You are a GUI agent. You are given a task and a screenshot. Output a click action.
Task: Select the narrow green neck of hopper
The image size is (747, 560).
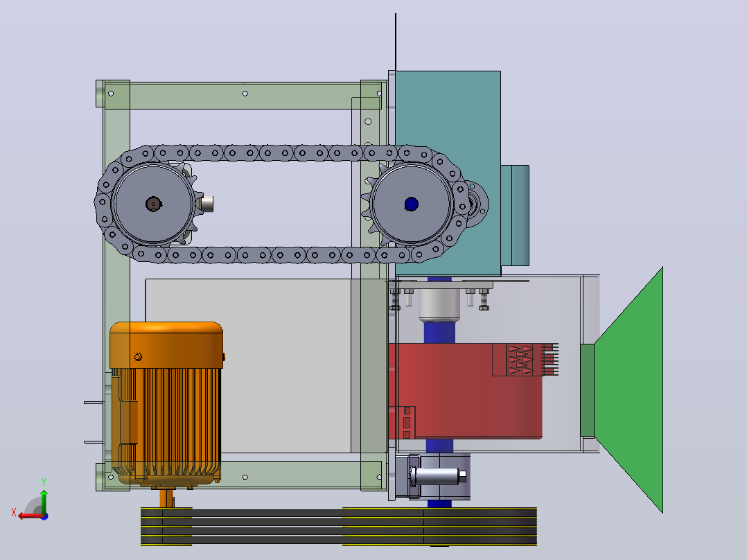(x=588, y=390)
